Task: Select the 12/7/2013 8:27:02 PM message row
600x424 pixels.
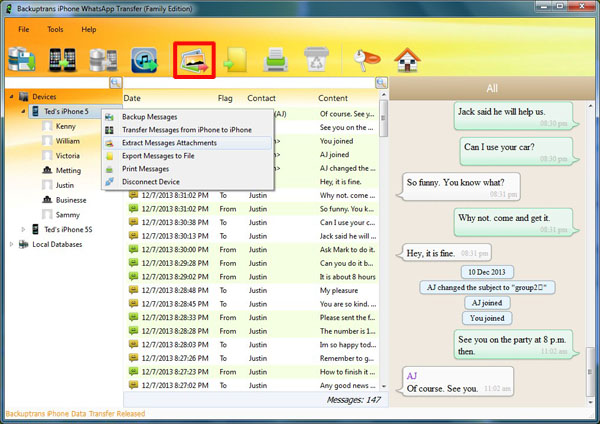Action: click(253, 385)
